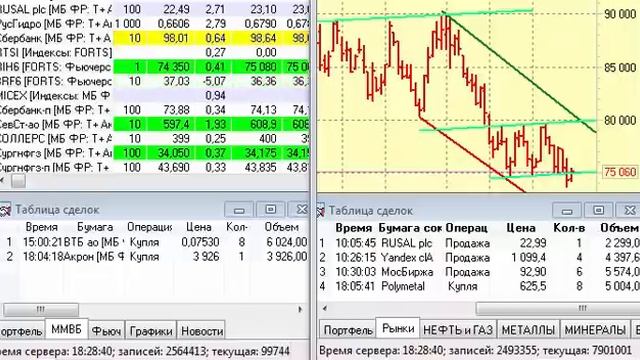Click the Объем column header in left deals table
640x360 pixels.
point(282,227)
